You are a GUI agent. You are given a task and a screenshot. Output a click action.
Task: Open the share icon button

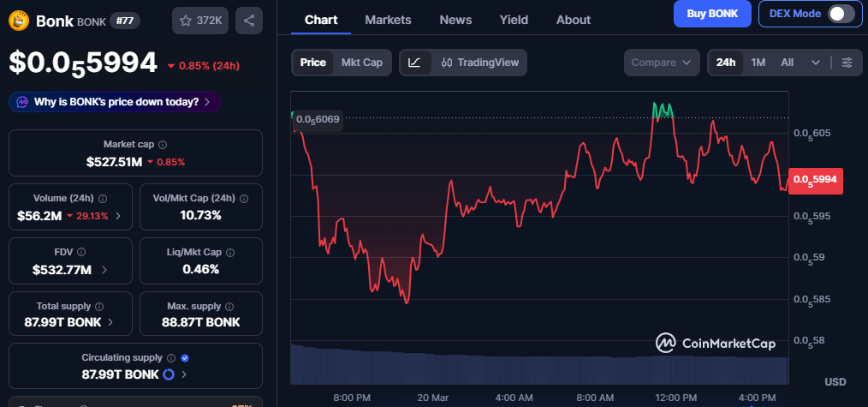click(249, 21)
